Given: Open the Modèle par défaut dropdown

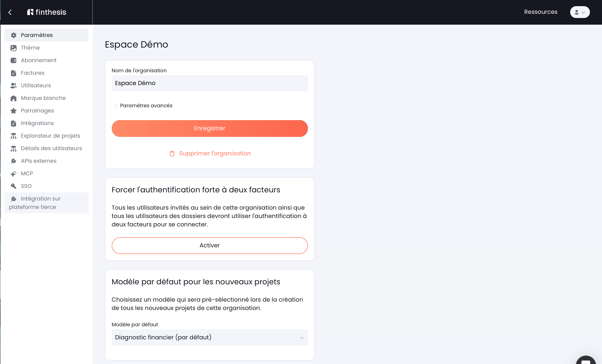Looking at the screenshot, I should (210, 337).
